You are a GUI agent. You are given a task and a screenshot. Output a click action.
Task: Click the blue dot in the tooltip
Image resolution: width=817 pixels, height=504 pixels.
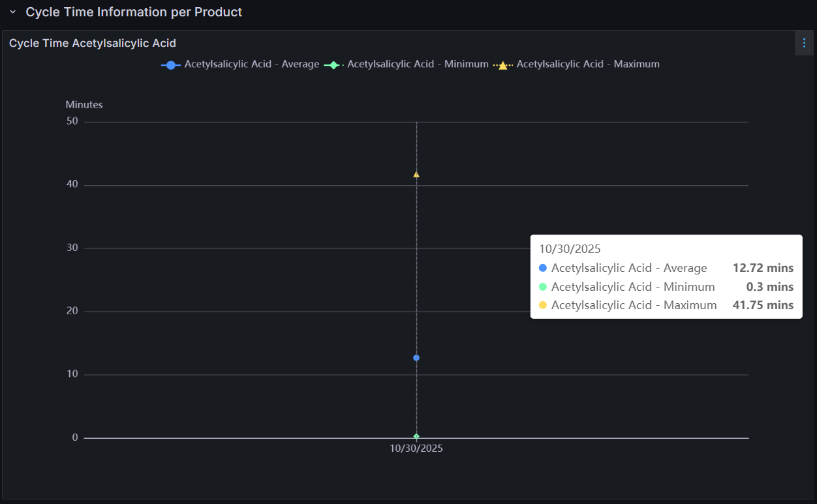point(543,268)
